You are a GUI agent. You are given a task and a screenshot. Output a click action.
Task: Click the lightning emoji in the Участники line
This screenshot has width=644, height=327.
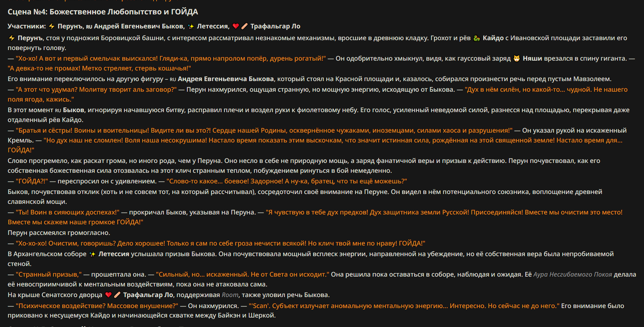(52, 26)
